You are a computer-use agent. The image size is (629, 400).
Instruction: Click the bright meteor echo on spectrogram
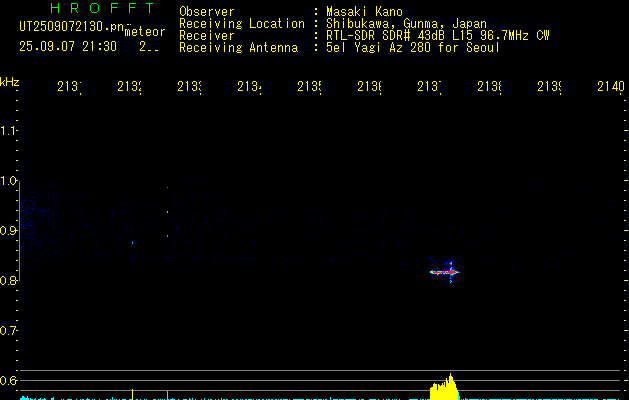(x=445, y=272)
